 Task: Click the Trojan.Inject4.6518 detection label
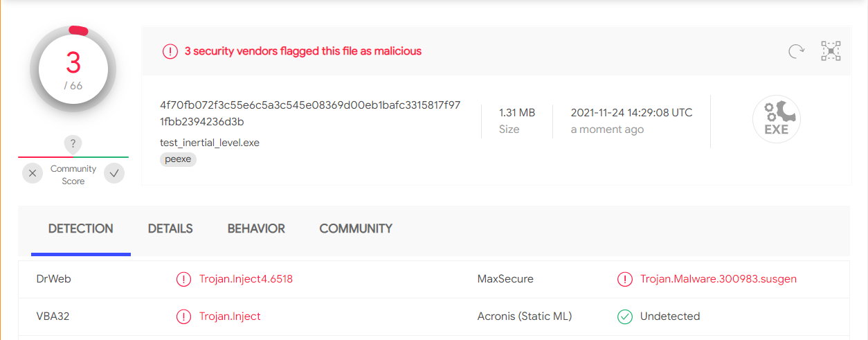[x=246, y=279]
